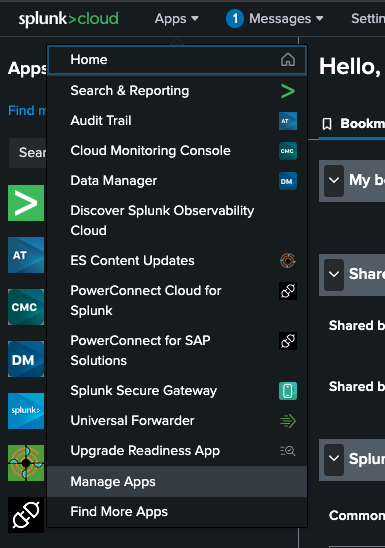
Task: Click the Find more apps link in sidebar
Action: point(27,110)
